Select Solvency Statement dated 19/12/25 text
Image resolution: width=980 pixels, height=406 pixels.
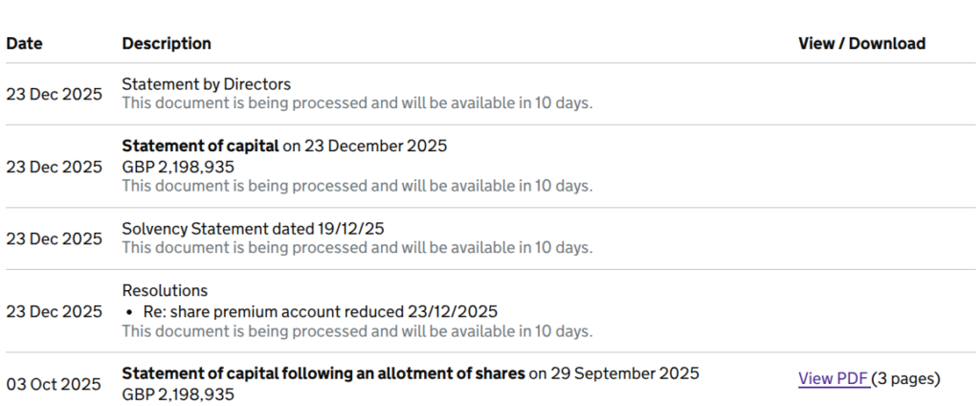click(x=253, y=229)
